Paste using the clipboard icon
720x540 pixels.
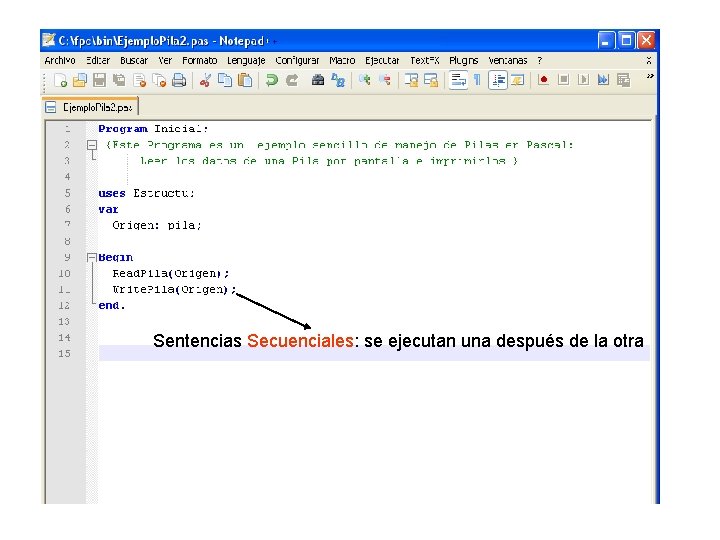(x=245, y=80)
